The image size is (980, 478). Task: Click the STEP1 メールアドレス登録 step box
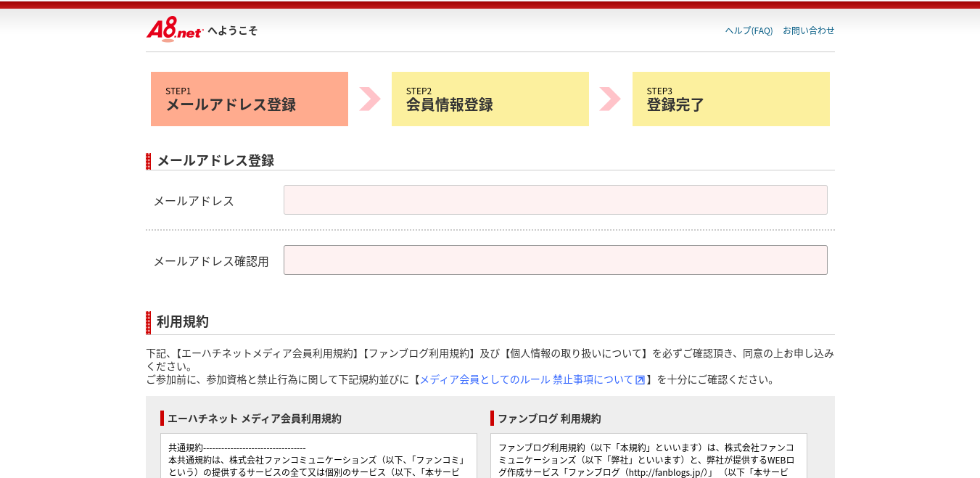point(250,99)
